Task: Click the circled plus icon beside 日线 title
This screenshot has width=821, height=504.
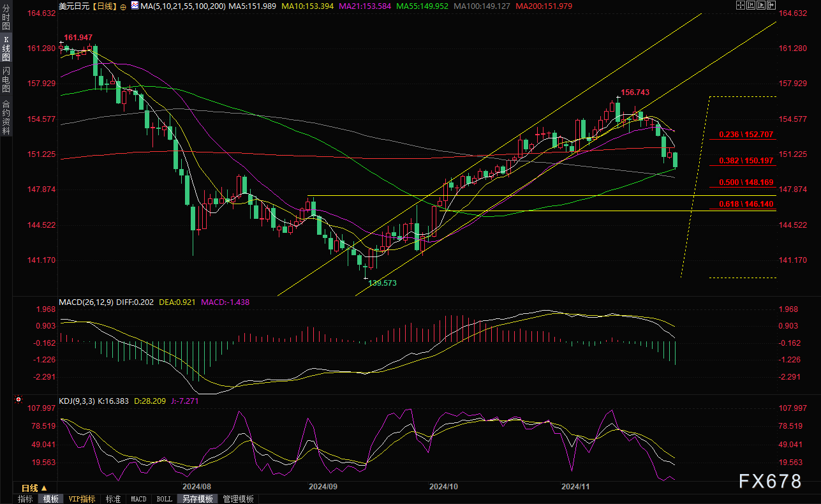Action: (x=123, y=6)
